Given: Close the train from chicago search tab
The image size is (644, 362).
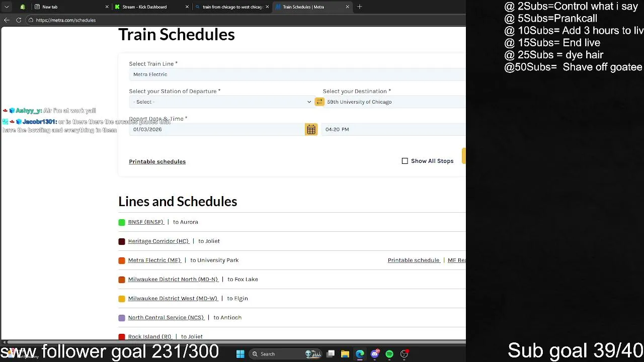Looking at the screenshot, I should click(x=267, y=7).
